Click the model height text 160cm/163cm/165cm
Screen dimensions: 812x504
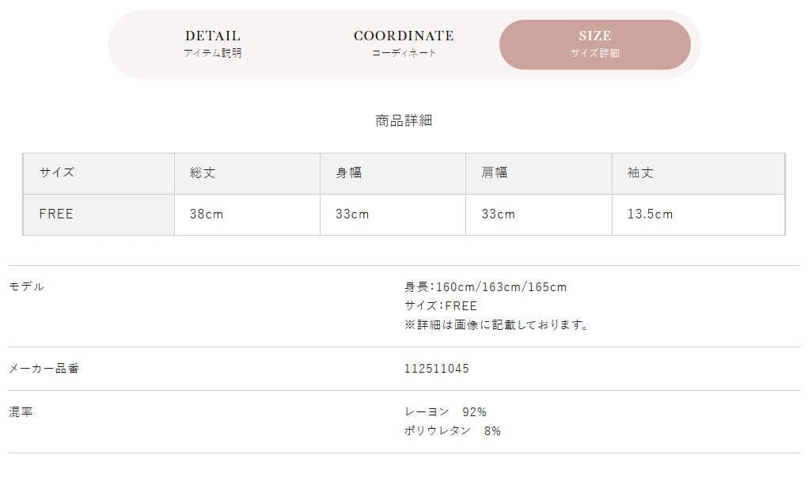coord(501,286)
